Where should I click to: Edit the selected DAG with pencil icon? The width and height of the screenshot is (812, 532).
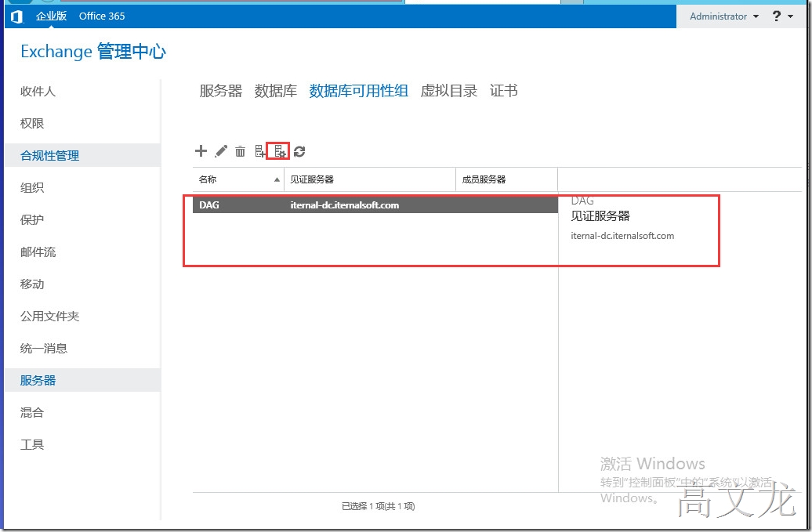(221, 151)
